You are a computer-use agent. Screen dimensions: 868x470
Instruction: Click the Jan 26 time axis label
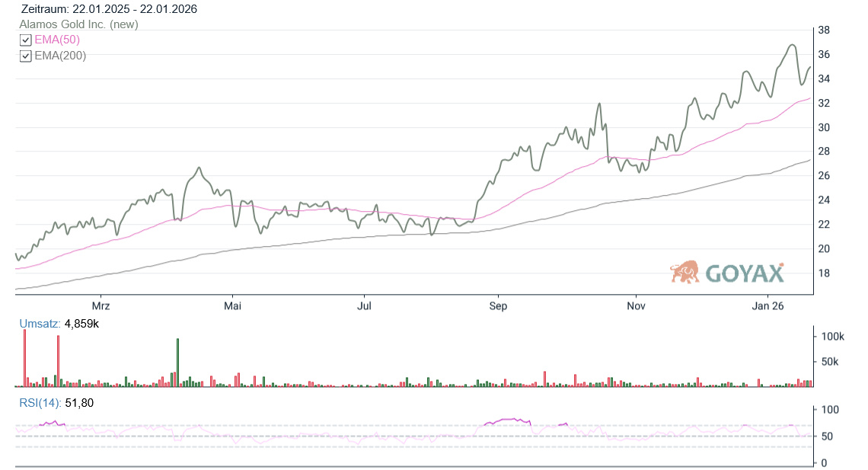pyautogui.click(x=767, y=305)
